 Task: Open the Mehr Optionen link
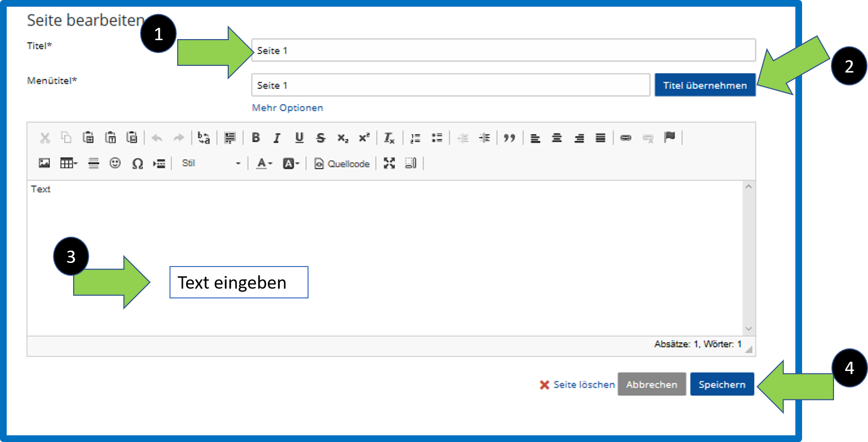[x=287, y=108]
